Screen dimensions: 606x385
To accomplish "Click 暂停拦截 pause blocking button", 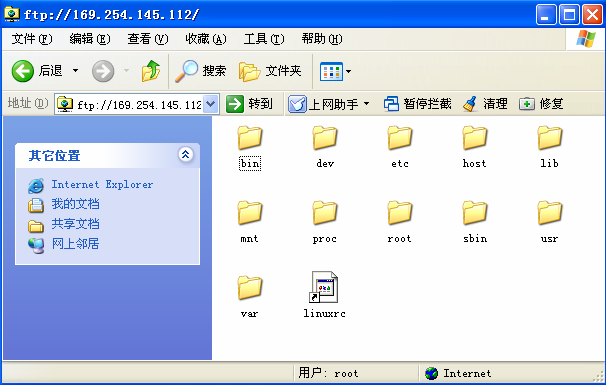I will click(417, 104).
